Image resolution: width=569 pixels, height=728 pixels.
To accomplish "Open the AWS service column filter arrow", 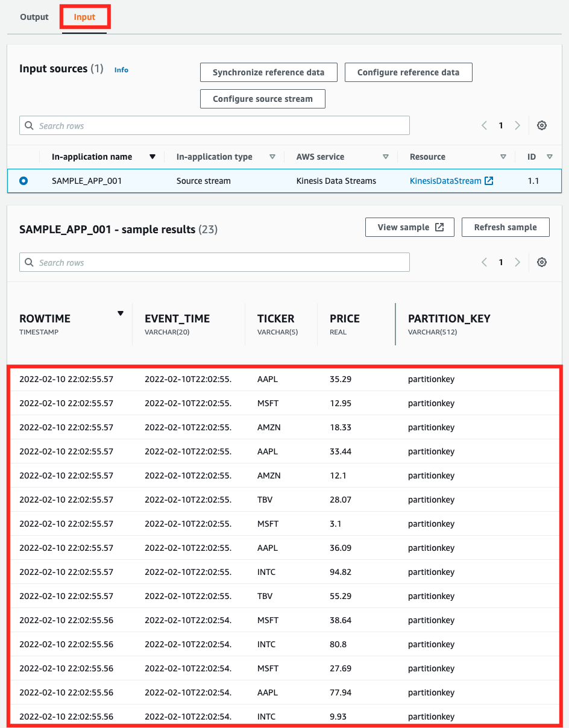I will click(386, 156).
